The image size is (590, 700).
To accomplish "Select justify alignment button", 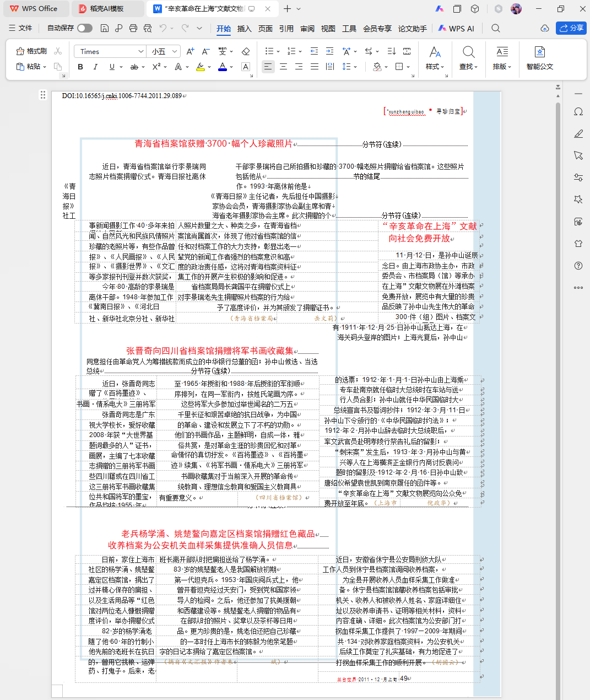I will [x=314, y=67].
